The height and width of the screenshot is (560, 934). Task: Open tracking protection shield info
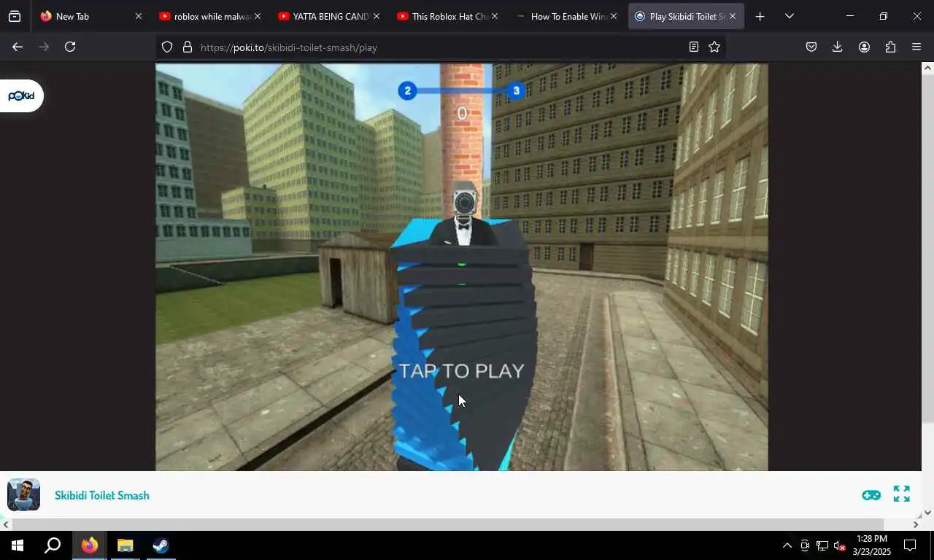point(167,47)
